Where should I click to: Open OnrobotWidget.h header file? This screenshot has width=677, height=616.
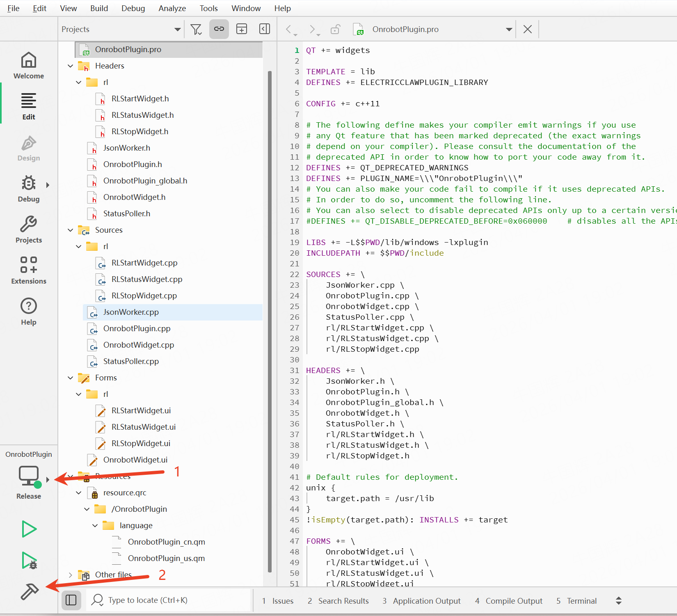pyautogui.click(x=134, y=197)
